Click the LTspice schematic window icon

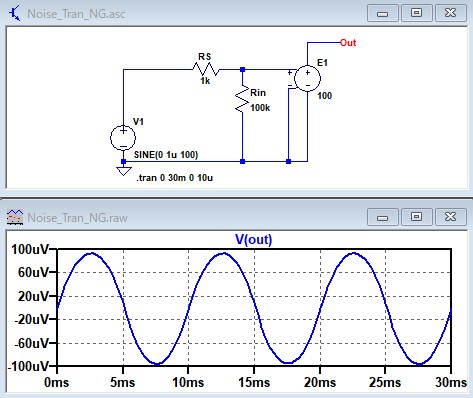14,14
